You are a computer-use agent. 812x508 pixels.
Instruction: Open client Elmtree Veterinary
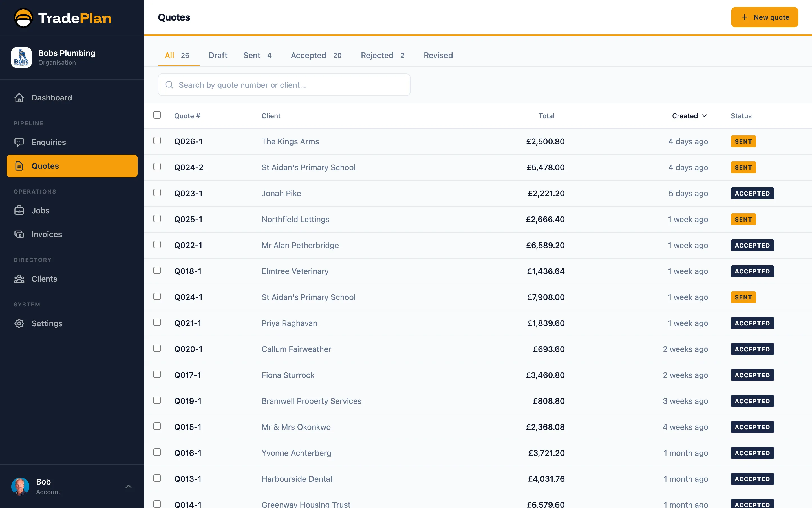click(x=295, y=271)
